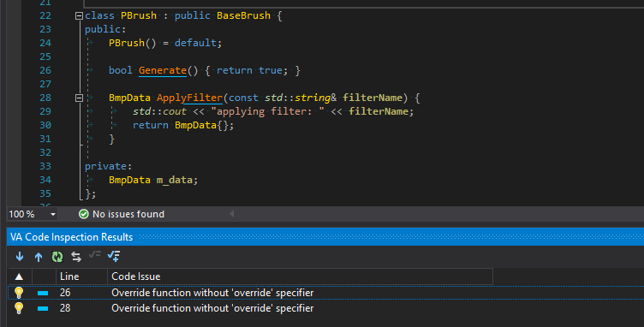Image resolution: width=644 pixels, height=327 pixels.
Task: Click the green checkmark 'No issues found' icon
Action: [84, 214]
